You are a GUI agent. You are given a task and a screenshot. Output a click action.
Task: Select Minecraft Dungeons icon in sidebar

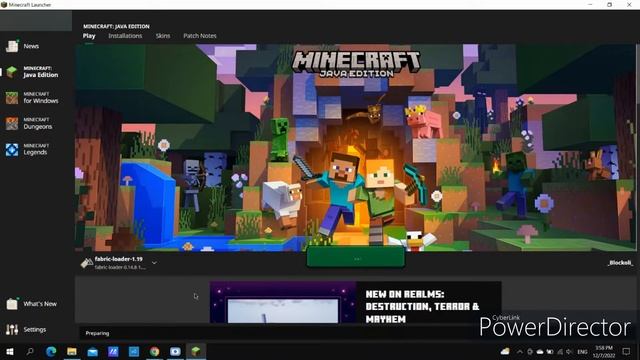(x=12, y=123)
